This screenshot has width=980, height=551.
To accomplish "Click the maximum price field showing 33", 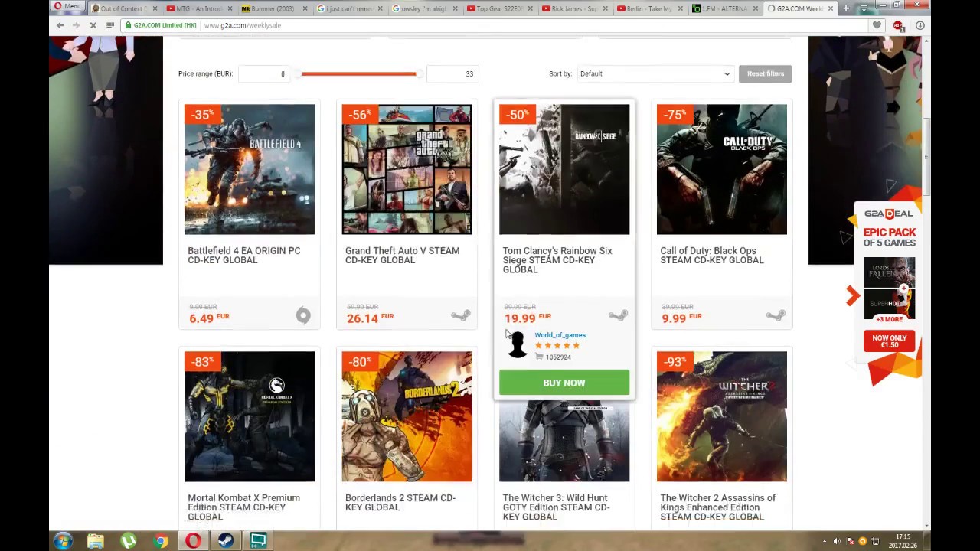I will pyautogui.click(x=452, y=73).
